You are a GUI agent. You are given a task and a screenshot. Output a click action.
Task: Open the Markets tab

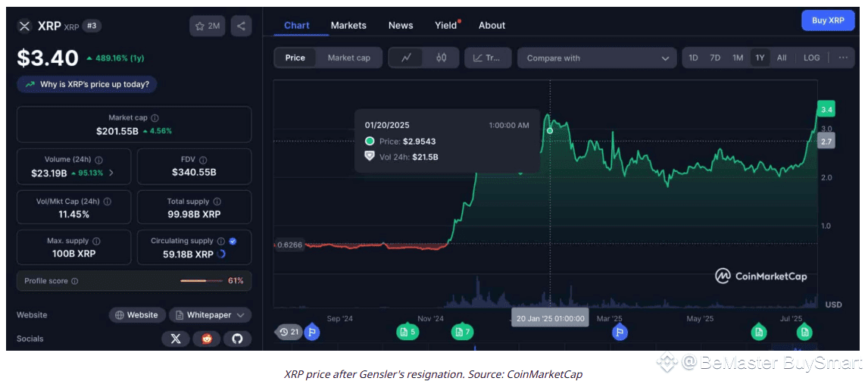[348, 26]
